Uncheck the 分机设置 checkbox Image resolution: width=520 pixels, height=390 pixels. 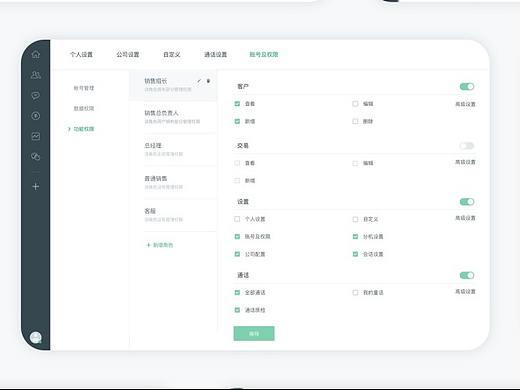(x=355, y=236)
